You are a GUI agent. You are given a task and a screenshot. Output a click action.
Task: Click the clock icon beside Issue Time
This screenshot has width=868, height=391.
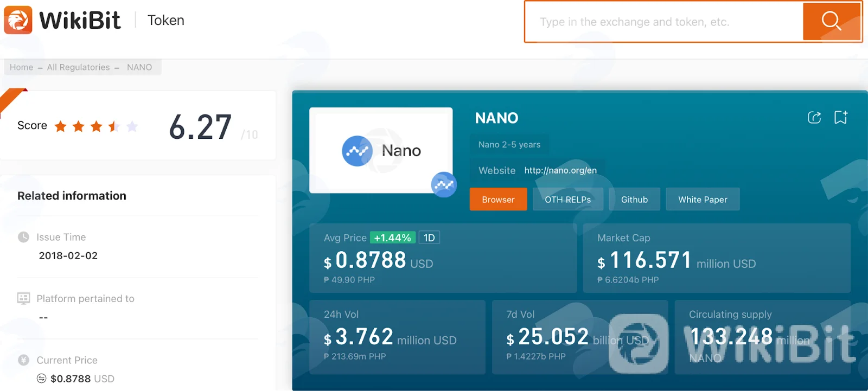pyautogui.click(x=23, y=237)
